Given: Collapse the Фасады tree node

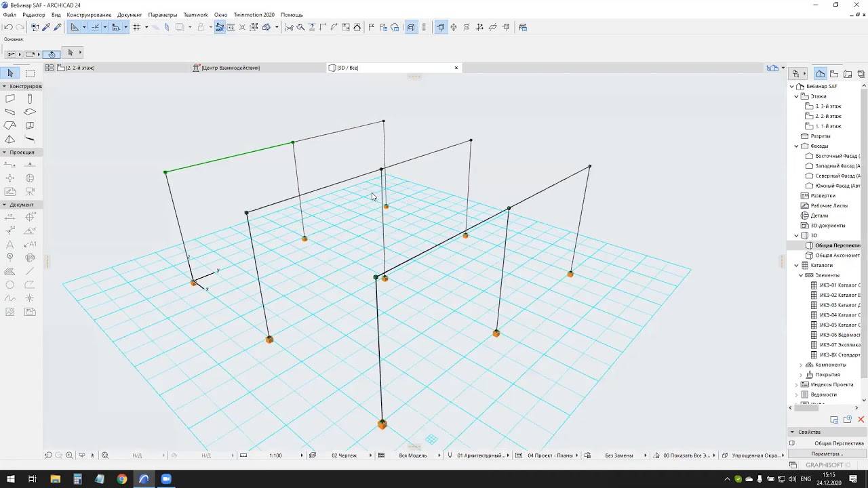Looking at the screenshot, I should [797, 146].
